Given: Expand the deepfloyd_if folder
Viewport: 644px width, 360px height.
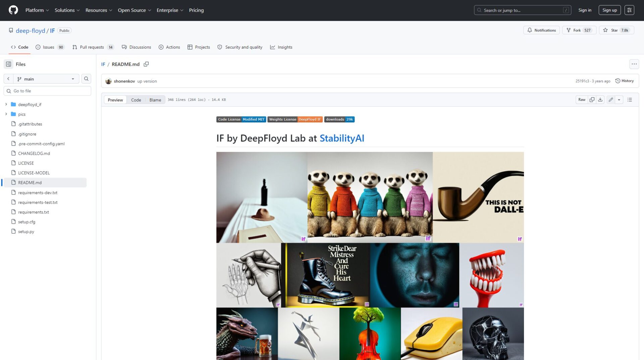Looking at the screenshot, I should (x=6, y=104).
